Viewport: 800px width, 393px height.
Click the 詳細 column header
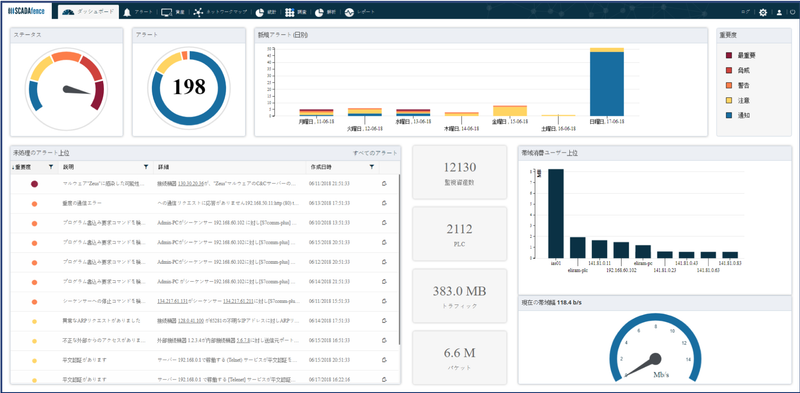[163, 167]
